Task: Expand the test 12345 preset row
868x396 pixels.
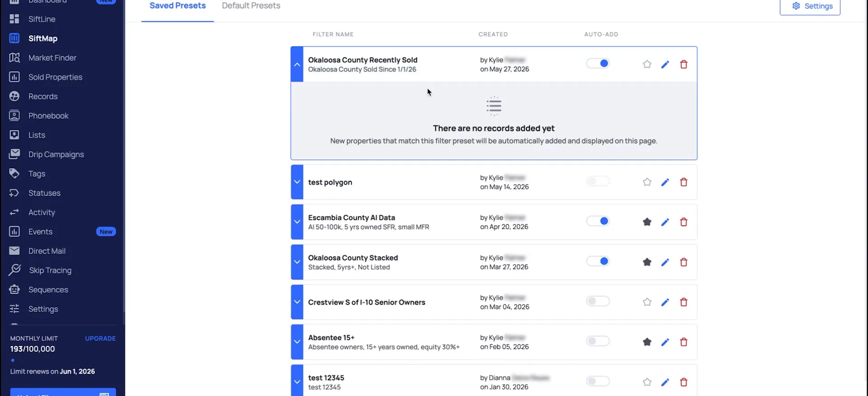Action: (x=297, y=381)
